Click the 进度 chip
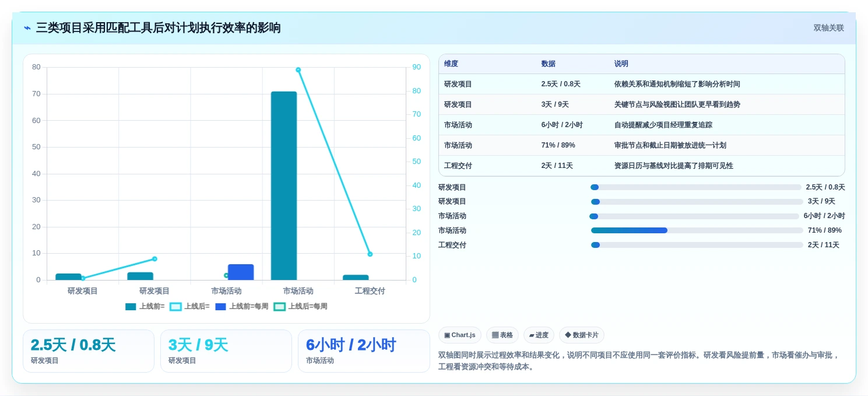 tap(539, 335)
